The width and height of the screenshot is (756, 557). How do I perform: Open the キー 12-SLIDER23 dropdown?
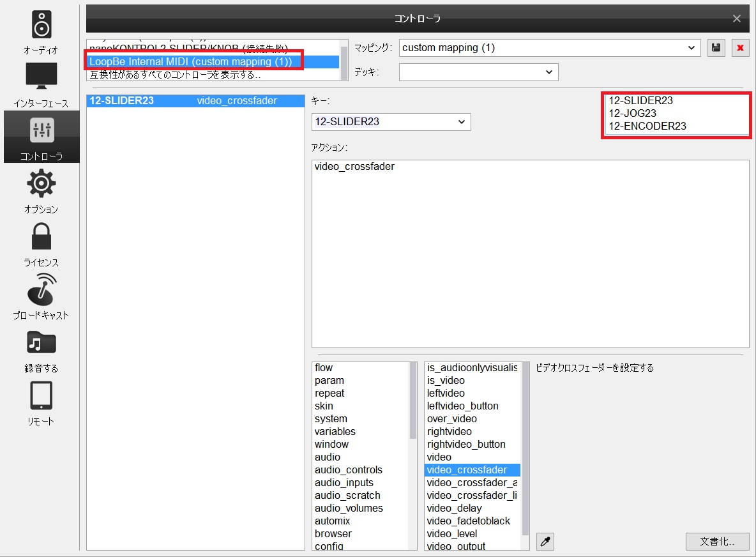click(x=391, y=121)
